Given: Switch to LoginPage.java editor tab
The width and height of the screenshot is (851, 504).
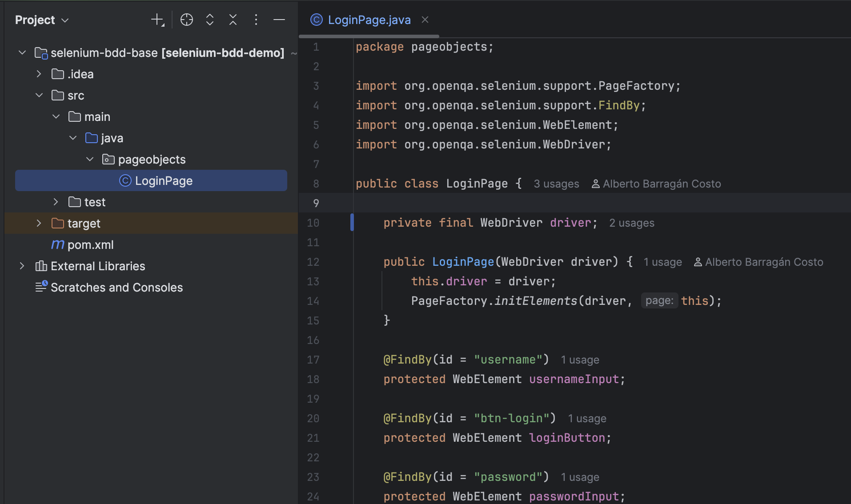Looking at the screenshot, I should point(369,20).
